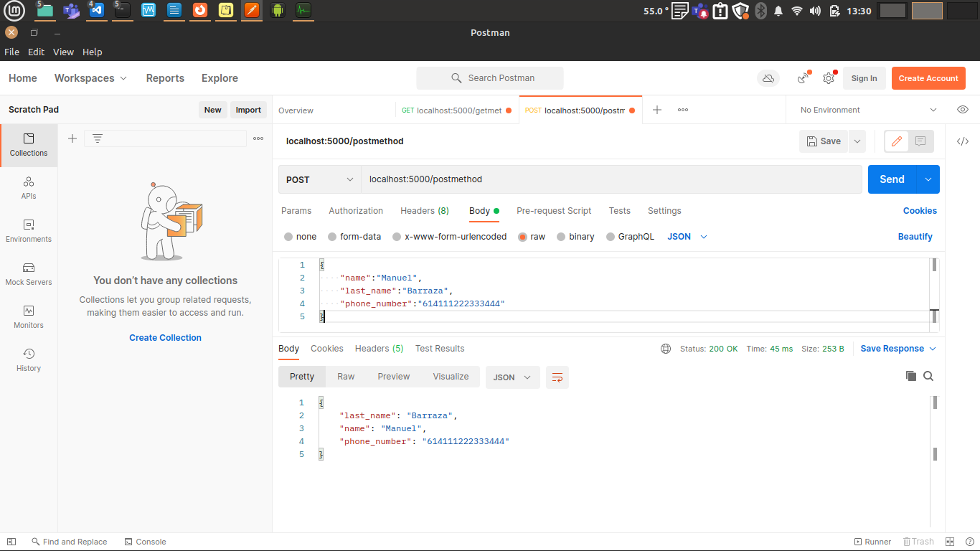Open the environment quick look eye icon
The height and width of the screenshot is (551, 980).
[x=963, y=110]
